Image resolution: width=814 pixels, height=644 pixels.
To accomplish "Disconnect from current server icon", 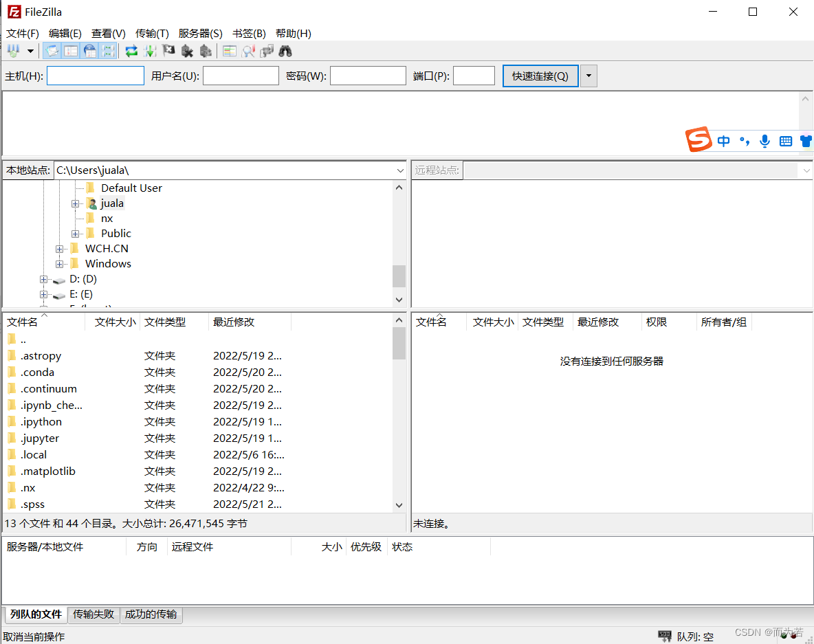I will tap(187, 51).
